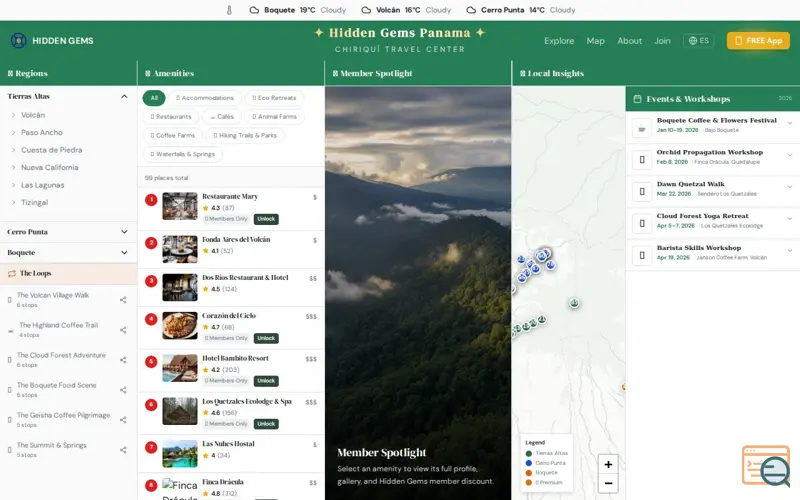Click the Boquete legend color dot

click(x=529, y=473)
